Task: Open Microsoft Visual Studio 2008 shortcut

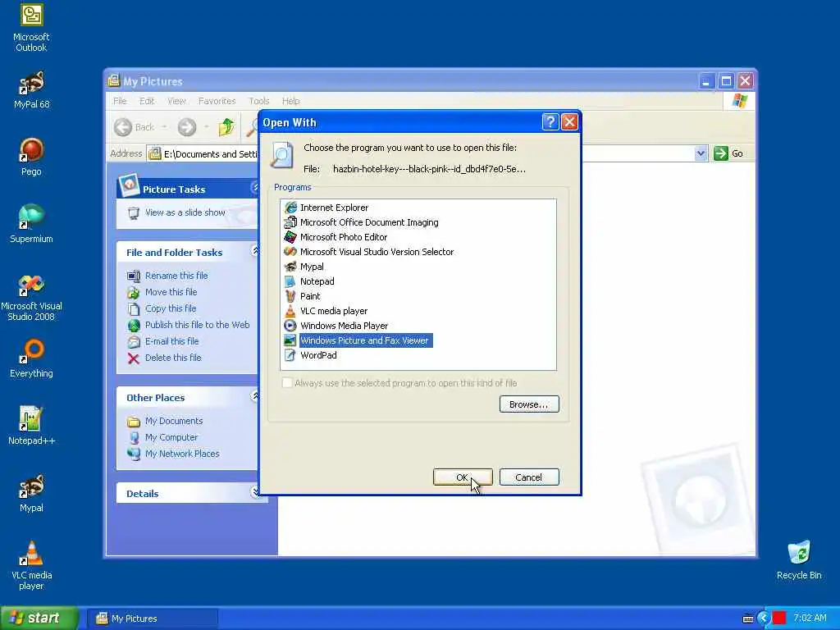Action: coord(31,298)
